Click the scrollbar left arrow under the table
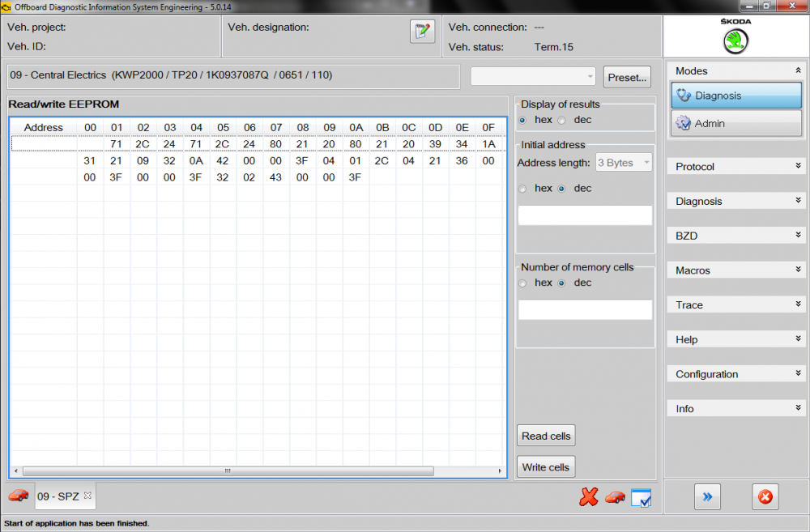This screenshot has height=532, width=810. point(16,471)
